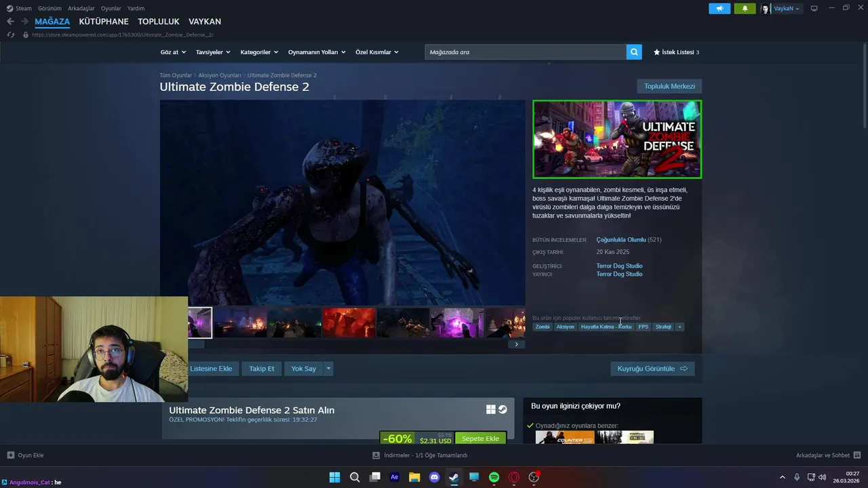Open dropdown arrow next to Yok Say

tap(328, 369)
